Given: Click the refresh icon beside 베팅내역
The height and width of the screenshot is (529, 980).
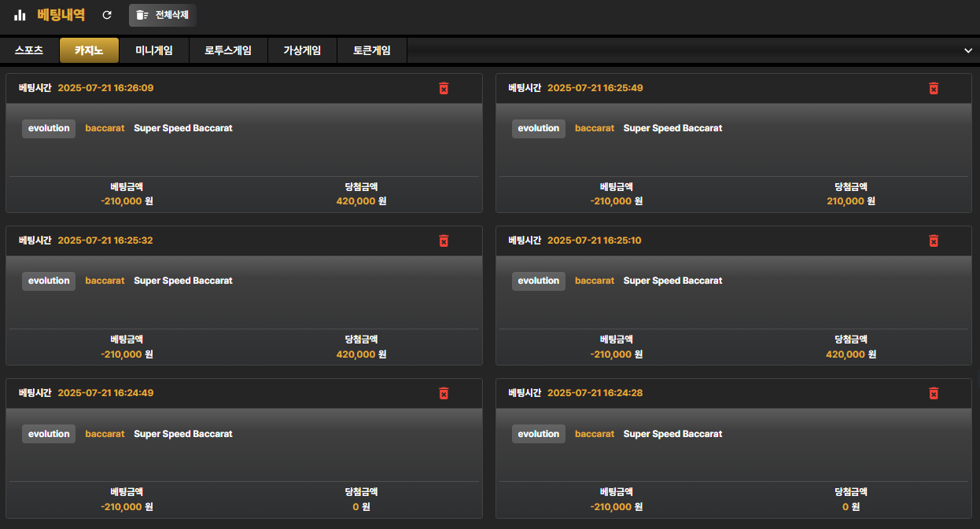Looking at the screenshot, I should point(107,15).
